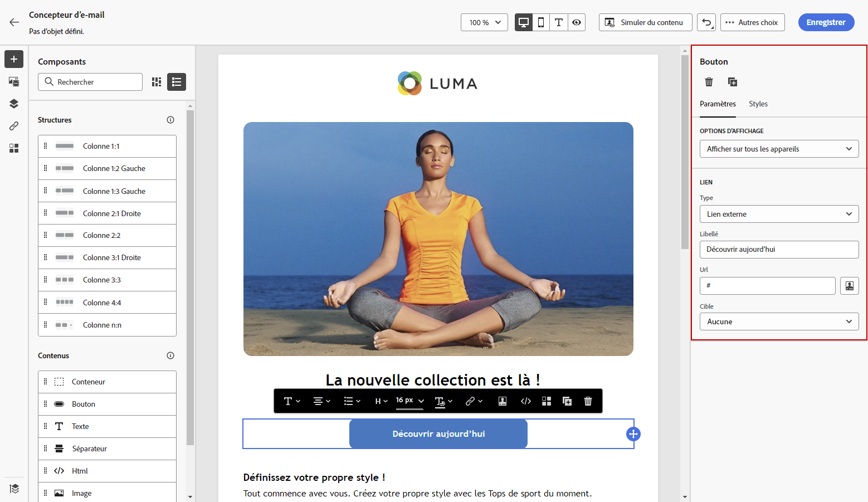Image resolution: width=868 pixels, height=502 pixels.
Task: Duplicate the button from floating toolbar
Action: tap(567, 401)
